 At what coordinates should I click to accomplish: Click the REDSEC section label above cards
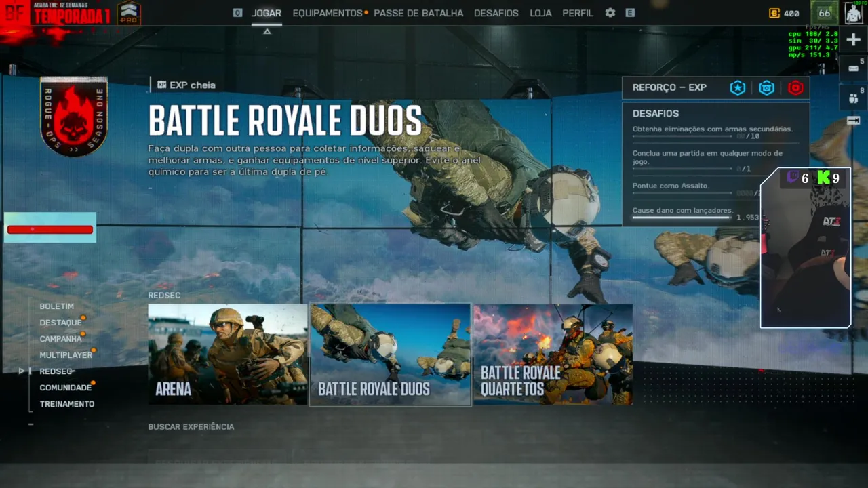[x=165, y=296]
